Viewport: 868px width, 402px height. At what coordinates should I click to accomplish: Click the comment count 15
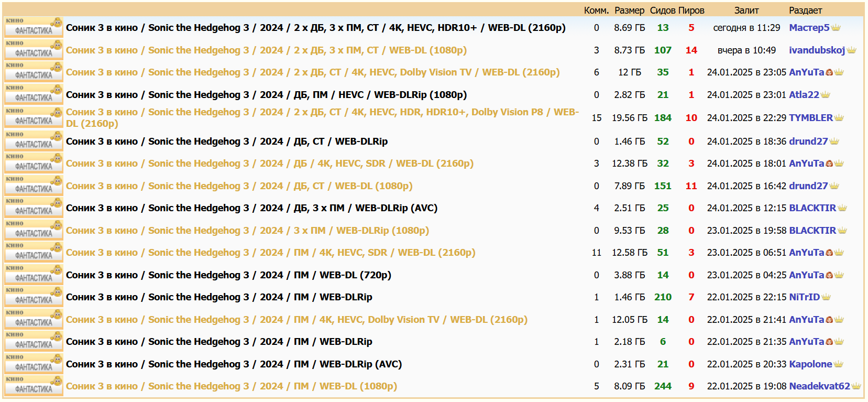coord(597,117)
